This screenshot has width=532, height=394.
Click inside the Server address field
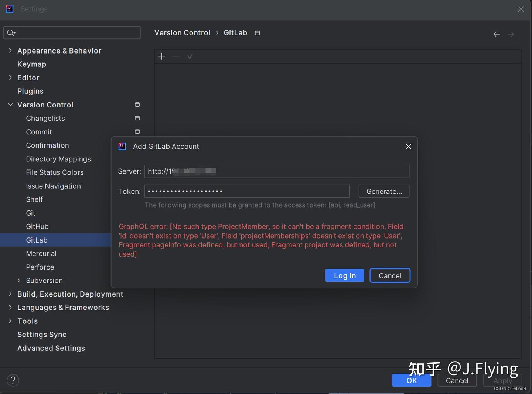click(x=277, y=171)
